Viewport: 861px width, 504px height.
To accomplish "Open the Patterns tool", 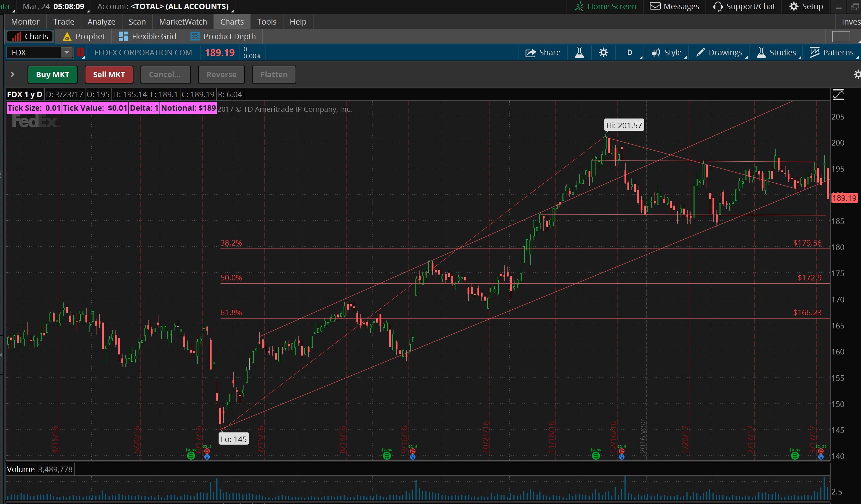I will 833,52.
